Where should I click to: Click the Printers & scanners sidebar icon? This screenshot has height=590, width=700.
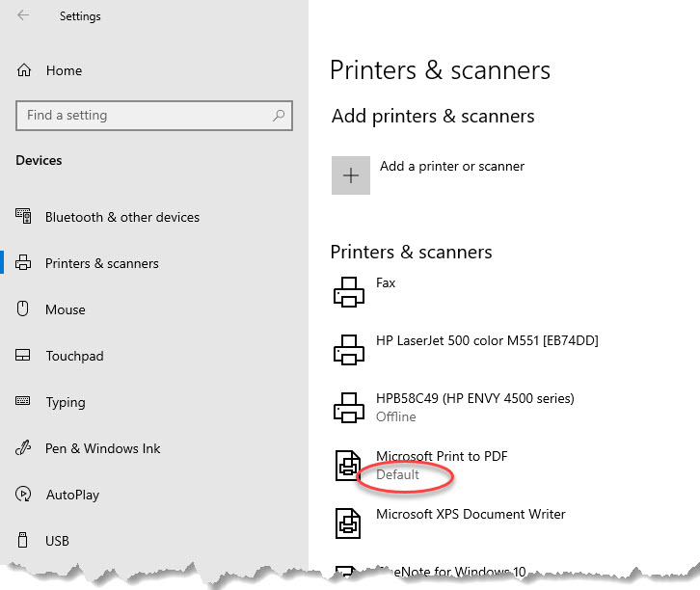pos(23,262)
